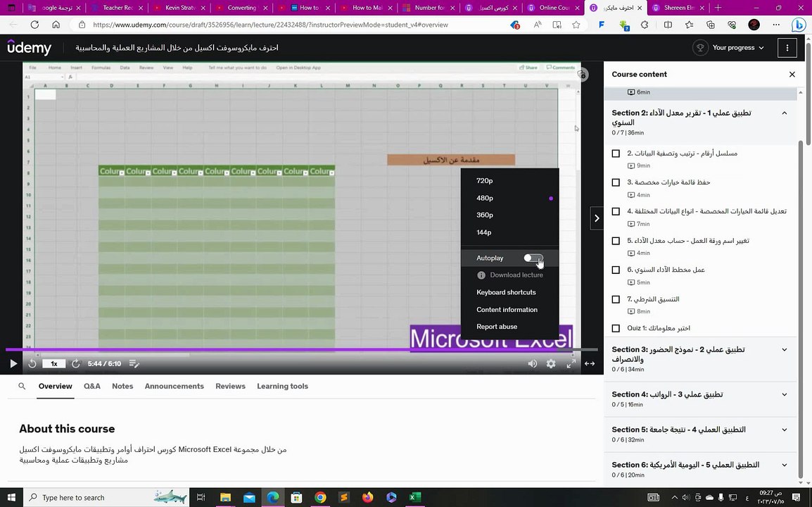This screenshot has width=812, height=507.
Task: Expand Section 6 in course content
Action: [x=784, y=465]
